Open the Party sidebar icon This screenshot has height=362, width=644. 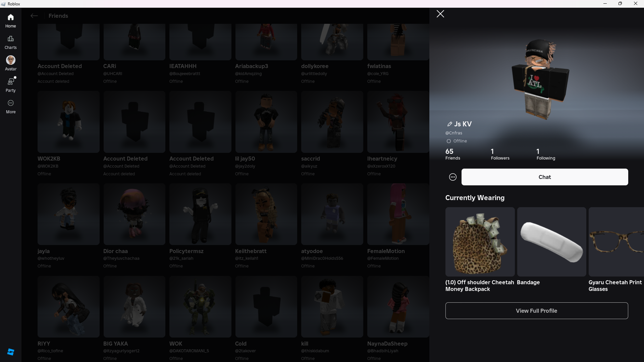click(x=10, y=85)
